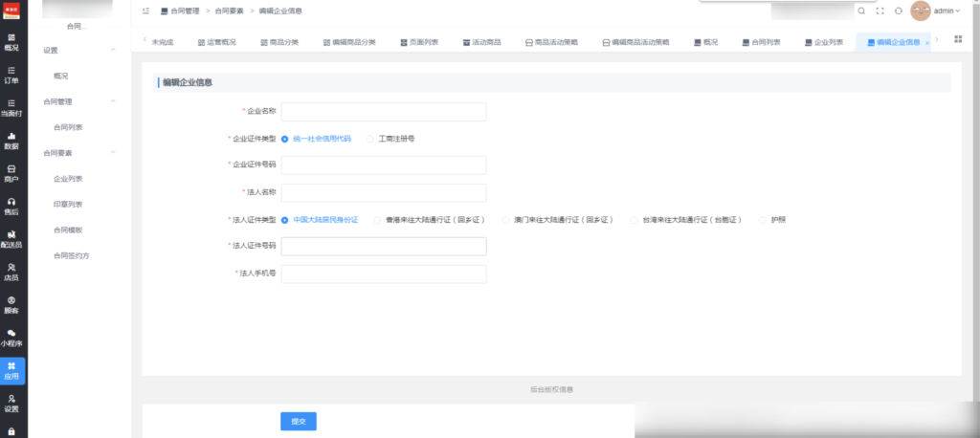The image size is (980, 438).
Task: Select 工商注册号 radio option
Action: (x=371, y=139)
